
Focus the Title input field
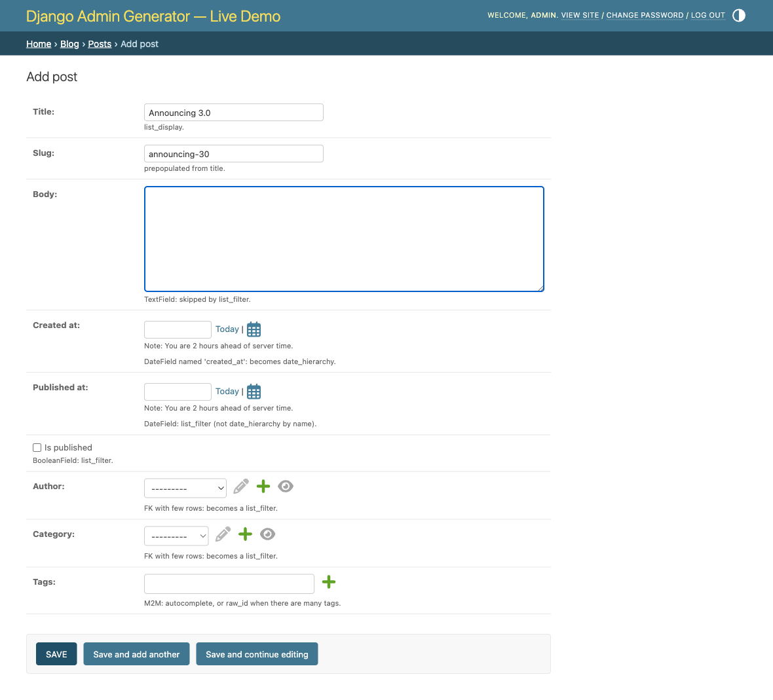click(x=234, y=113)
